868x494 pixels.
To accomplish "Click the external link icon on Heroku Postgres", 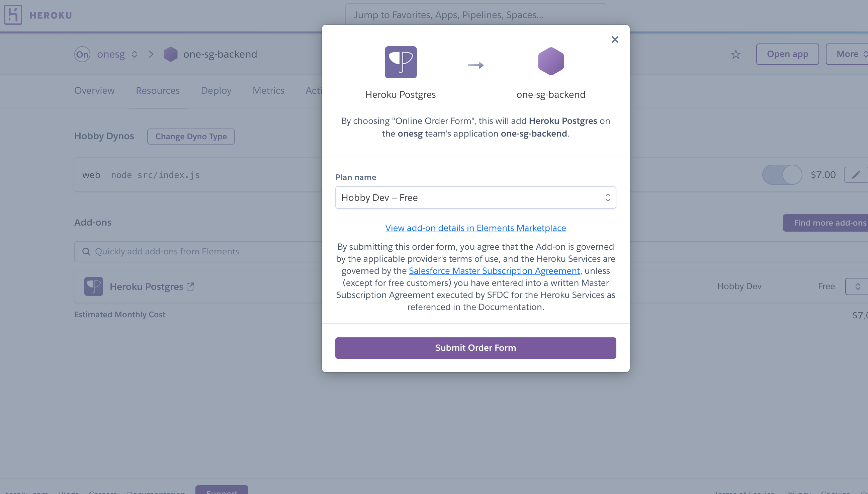I will coord(191,286).
